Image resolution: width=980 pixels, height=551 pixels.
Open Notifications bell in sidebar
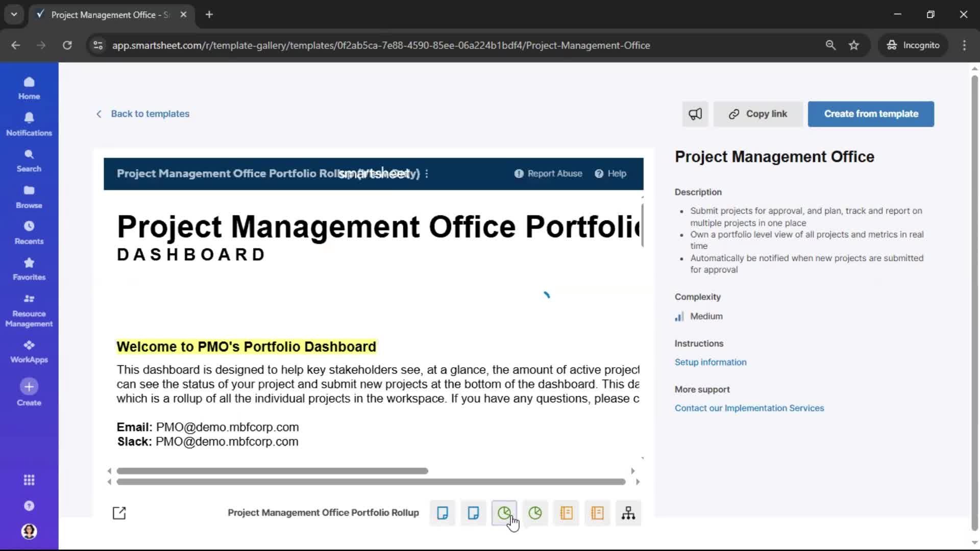coord(29,124)
